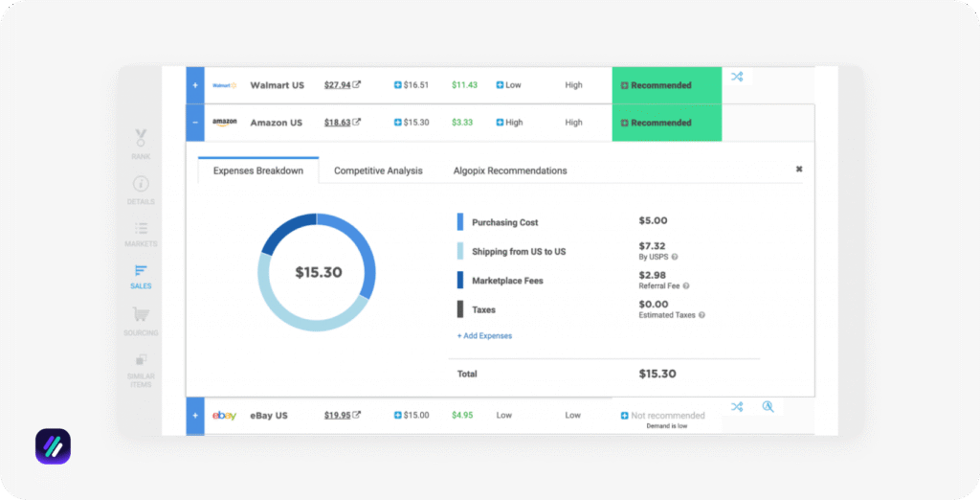
Task: Click the Purchasing Cost color swatch
Action: [x=460, y=222]
